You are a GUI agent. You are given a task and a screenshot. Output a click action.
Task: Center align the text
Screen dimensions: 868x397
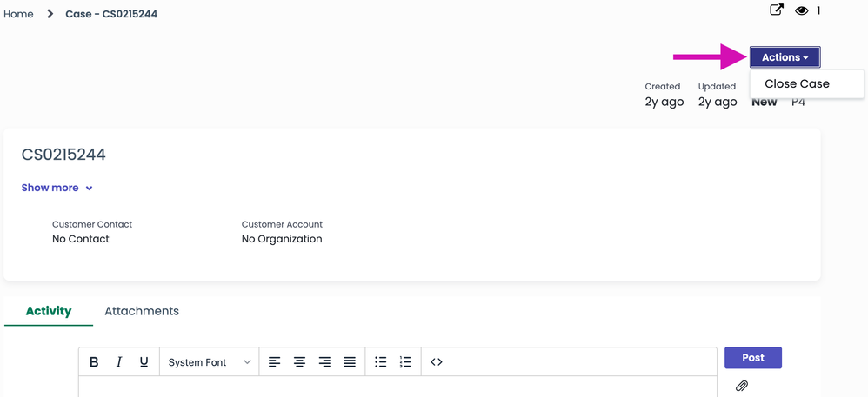coord(299,362)
